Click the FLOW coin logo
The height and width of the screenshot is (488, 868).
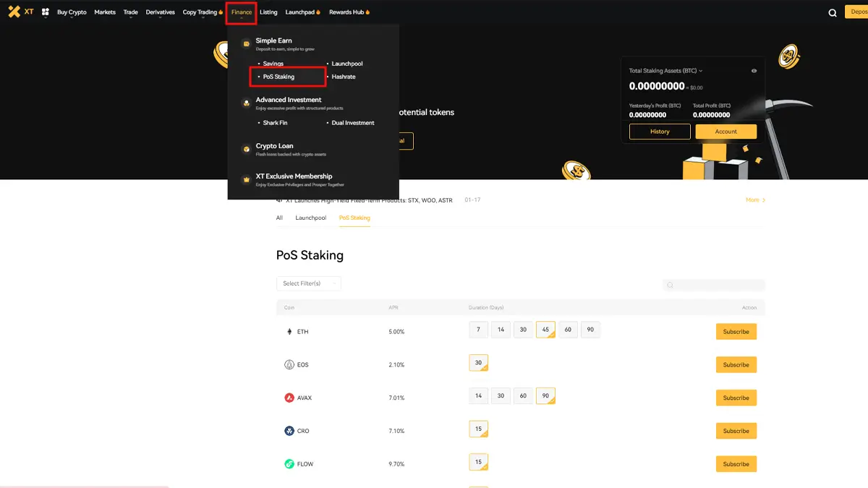click(x=289, y=464)
